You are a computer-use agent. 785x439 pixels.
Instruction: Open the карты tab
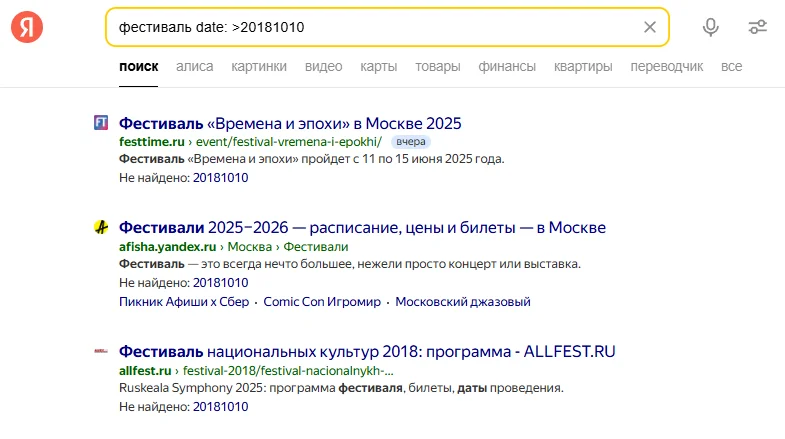(x=379, y=67)
